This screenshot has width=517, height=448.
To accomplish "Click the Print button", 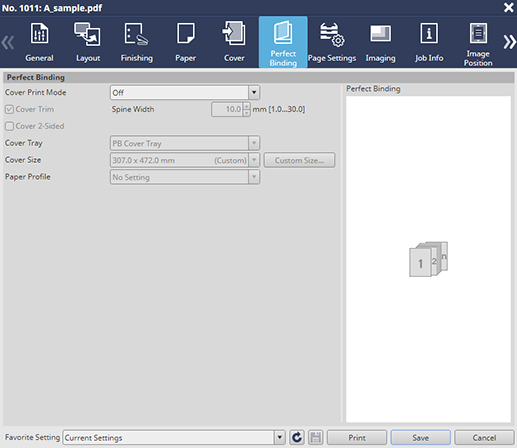I will pyautogui.click(x=357, y=437).
